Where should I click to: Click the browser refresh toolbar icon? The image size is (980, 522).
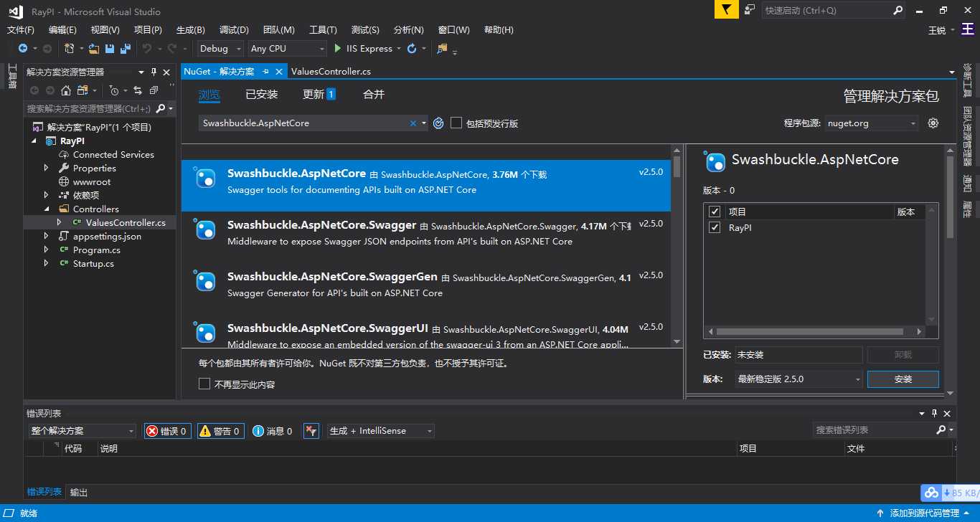[412, 49]
